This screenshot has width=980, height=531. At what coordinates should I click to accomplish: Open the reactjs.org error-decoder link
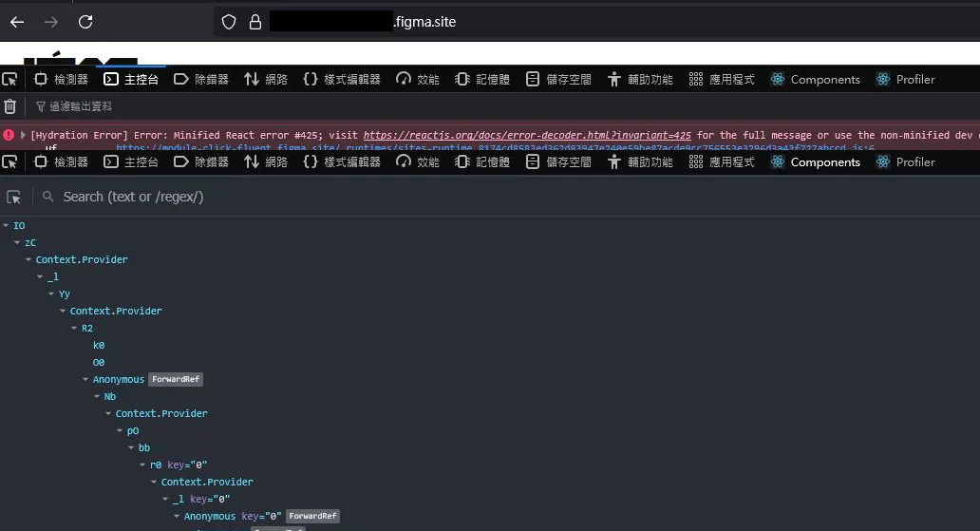[x=527, y=135]
